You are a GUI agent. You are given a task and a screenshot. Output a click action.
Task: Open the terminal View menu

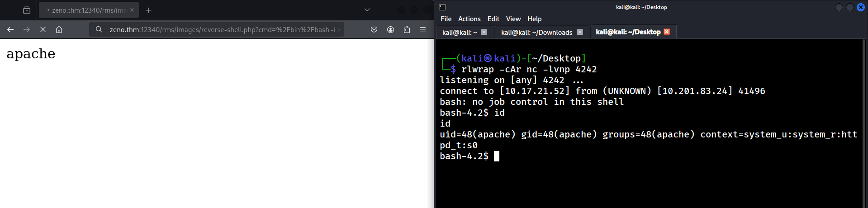(513, 19)
